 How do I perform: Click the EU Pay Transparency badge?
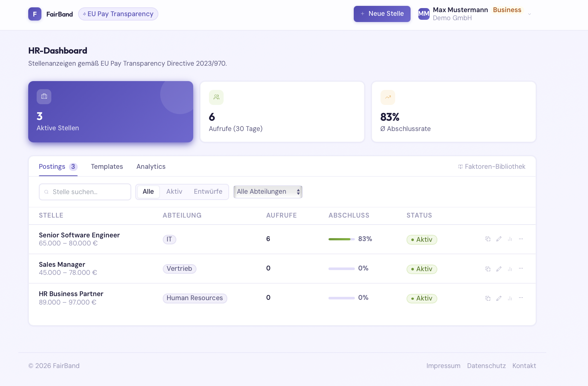(x=118, y=14)
